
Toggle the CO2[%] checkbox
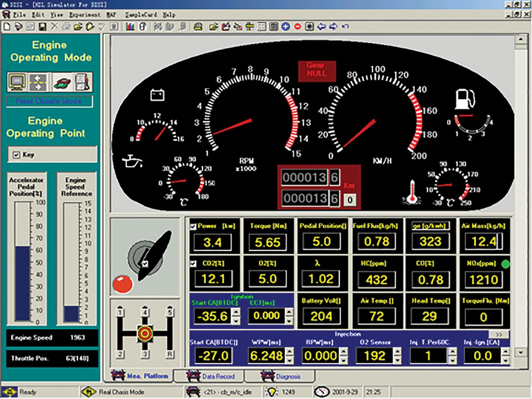tap(193, 264)
